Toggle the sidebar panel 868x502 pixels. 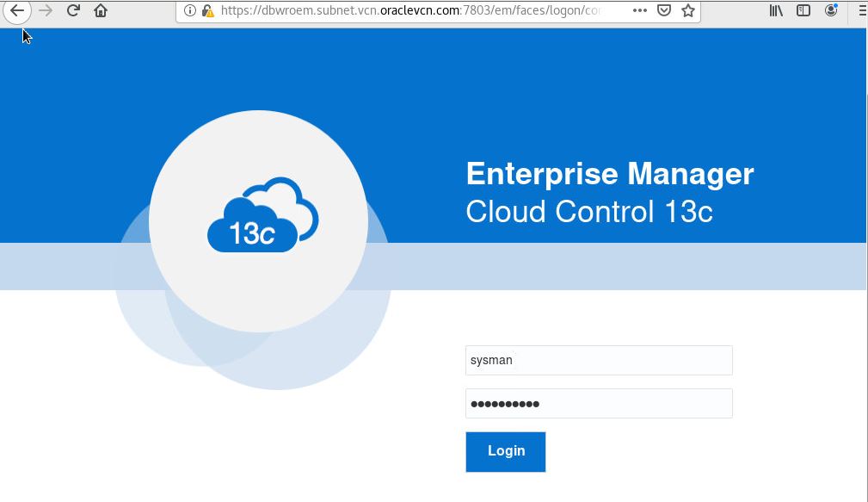(802, 11)
